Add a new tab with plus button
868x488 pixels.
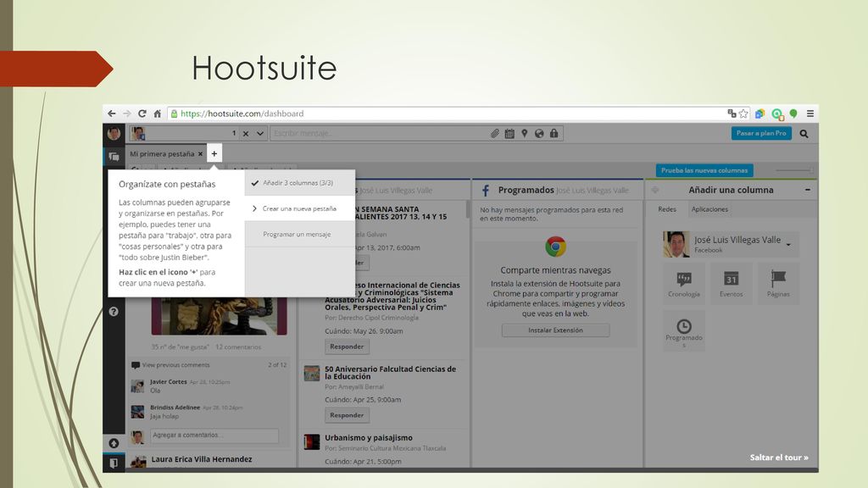214,154
